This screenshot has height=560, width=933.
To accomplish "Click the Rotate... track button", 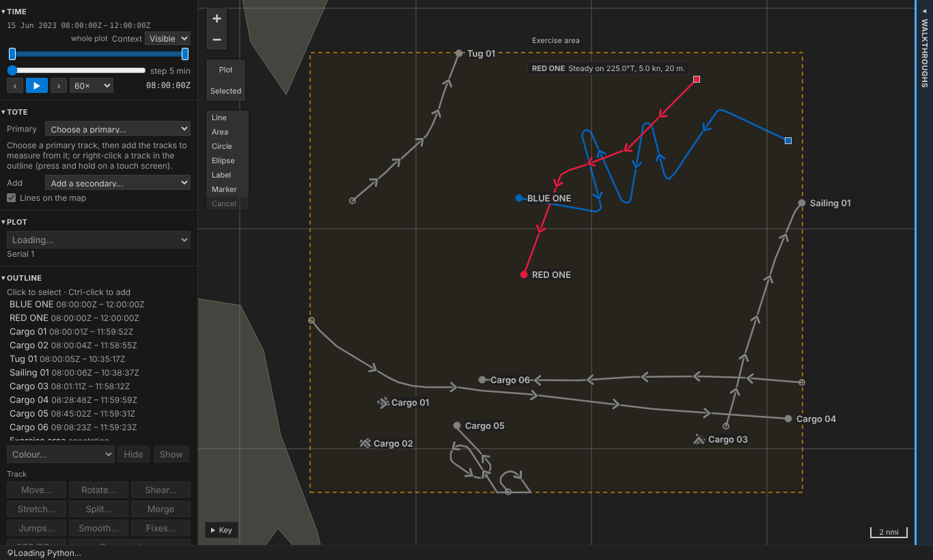I will [x=98, y=490].
